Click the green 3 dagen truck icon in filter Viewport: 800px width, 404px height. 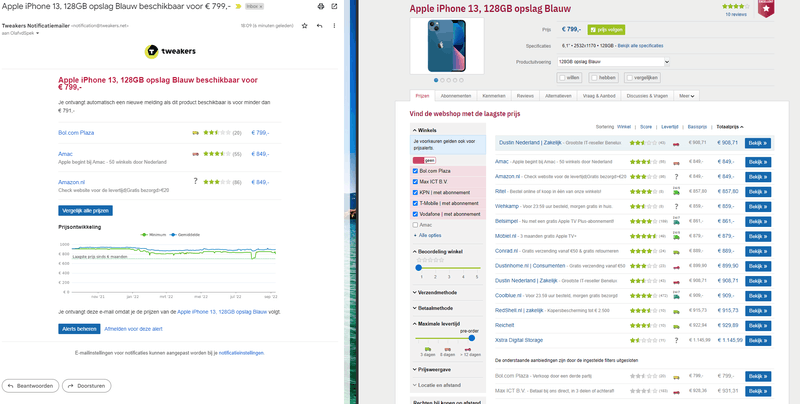(428, 348)
